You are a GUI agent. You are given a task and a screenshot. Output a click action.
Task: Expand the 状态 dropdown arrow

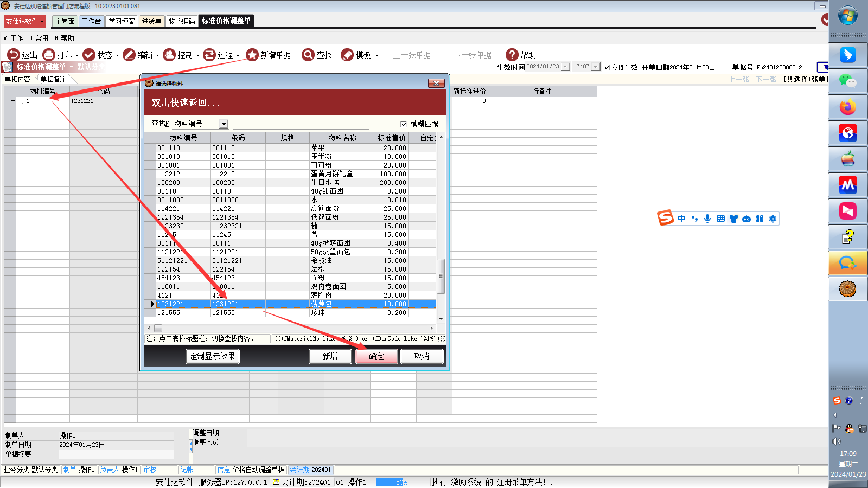tap(117, 55)
